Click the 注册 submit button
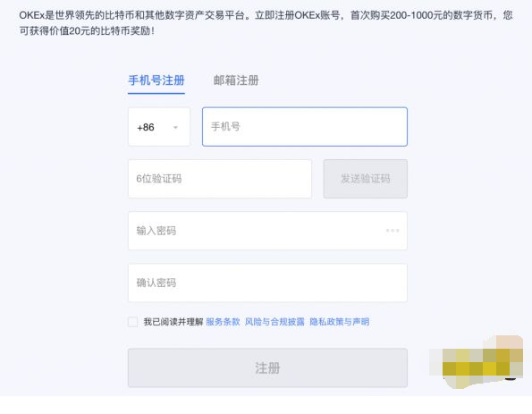 267,368
